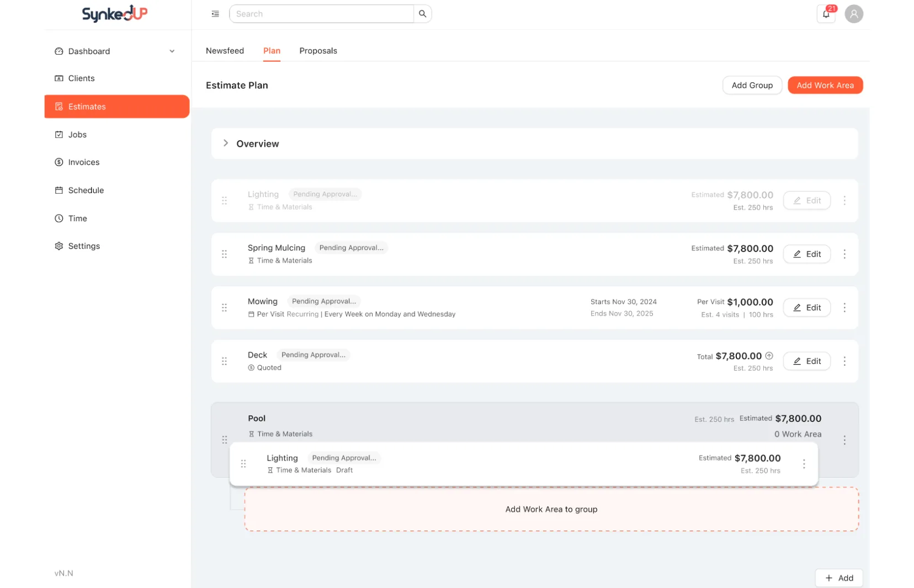
Task: Click the Deck Pending Approval badge
Action: pos(313,355)
